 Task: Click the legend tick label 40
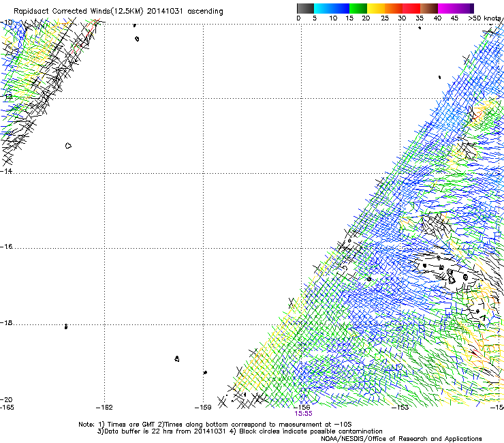(437, 18)
